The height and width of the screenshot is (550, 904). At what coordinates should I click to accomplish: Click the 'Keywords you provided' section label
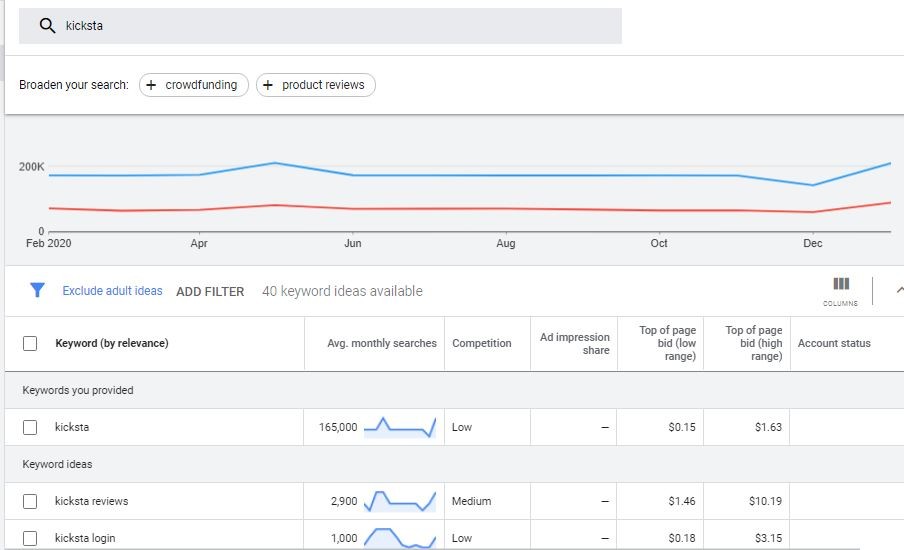pyautogui.click(x=78, y=390)
